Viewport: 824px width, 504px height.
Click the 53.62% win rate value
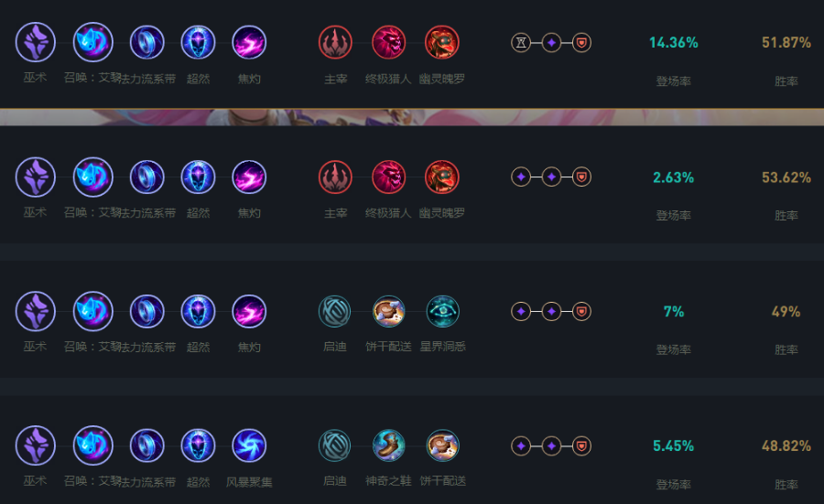tap(786, 177)
